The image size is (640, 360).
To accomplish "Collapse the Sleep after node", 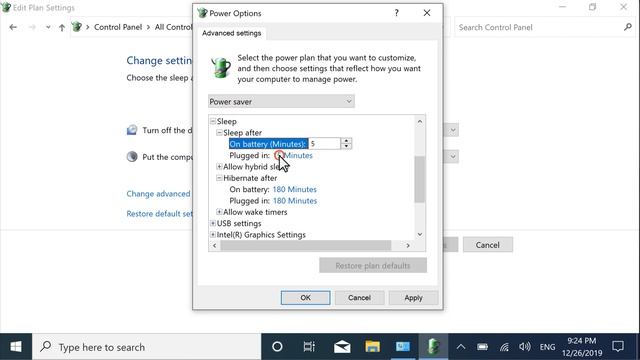I will tap(219, 133).
